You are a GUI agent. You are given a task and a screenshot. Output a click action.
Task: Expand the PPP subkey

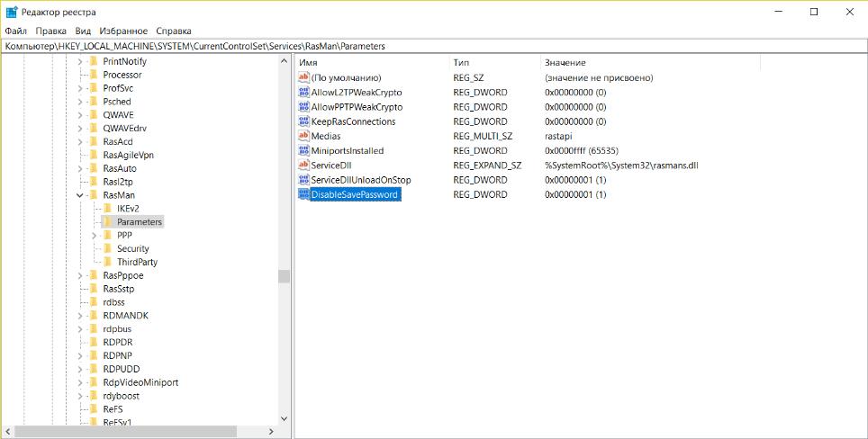tap(94, 236)
